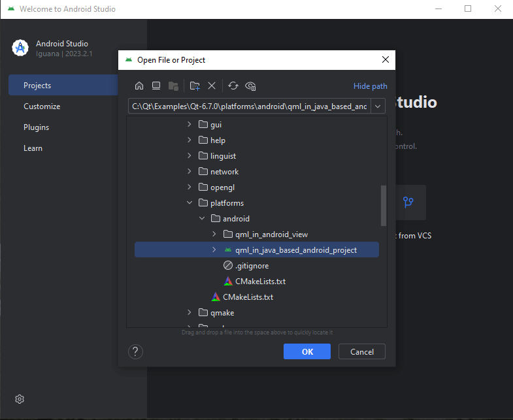
Task: Expand the qml_in_android_view folder
Action: coord(214,234)
